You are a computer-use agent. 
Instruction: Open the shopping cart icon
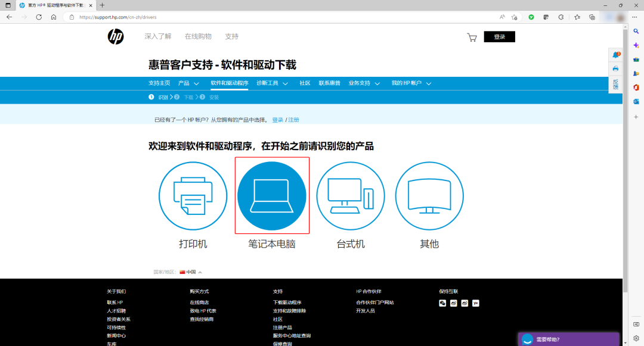click(472, 38)
